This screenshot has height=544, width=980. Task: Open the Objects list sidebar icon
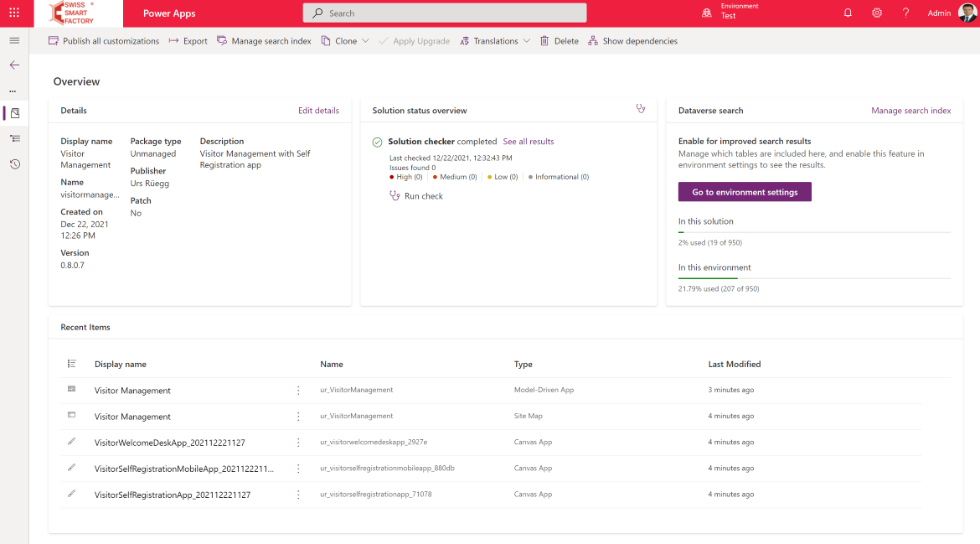15,139
